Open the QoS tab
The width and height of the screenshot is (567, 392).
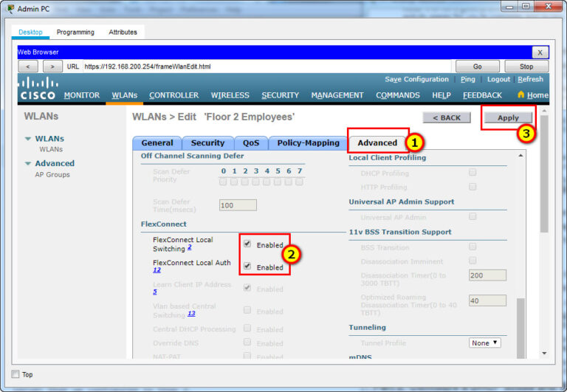point(251,142)
